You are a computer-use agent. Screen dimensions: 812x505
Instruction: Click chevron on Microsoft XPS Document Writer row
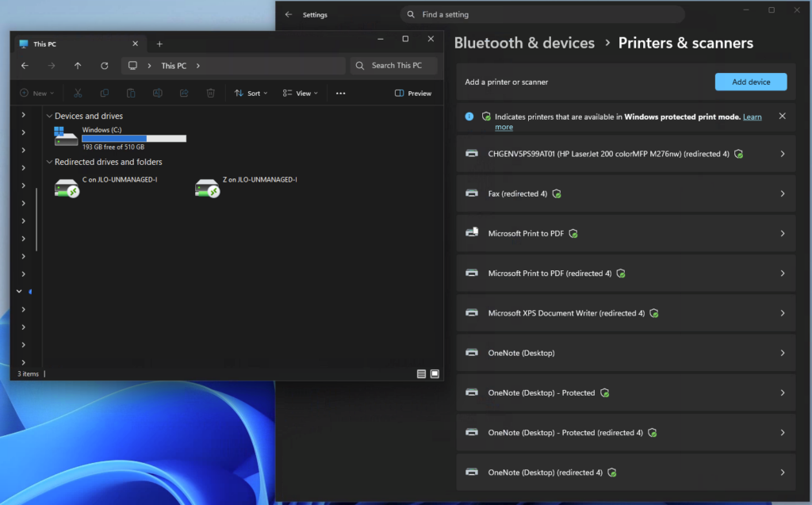click(x=783, y=313)
